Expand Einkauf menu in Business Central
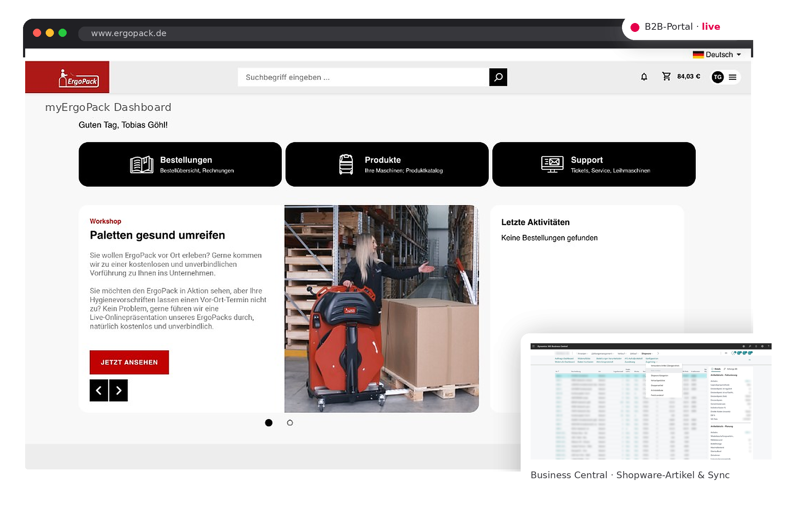The height and width of the screenshot is (514, 812). tap(634, 354)
